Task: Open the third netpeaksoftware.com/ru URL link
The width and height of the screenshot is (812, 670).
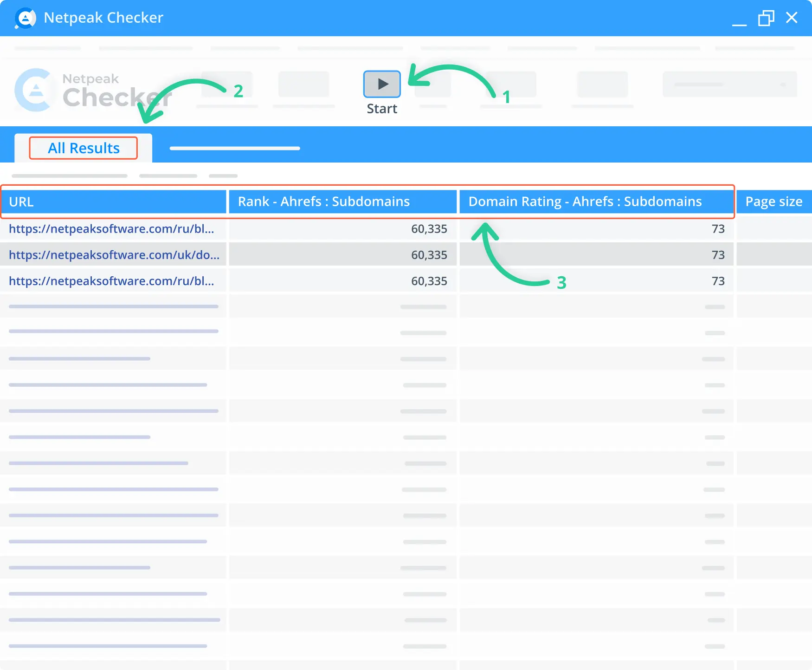Action: coord(112,280)
